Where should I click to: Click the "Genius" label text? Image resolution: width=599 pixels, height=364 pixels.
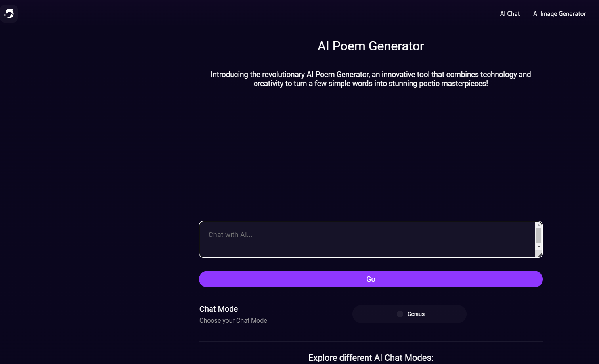pyautogui.click(x=416, y=314)
